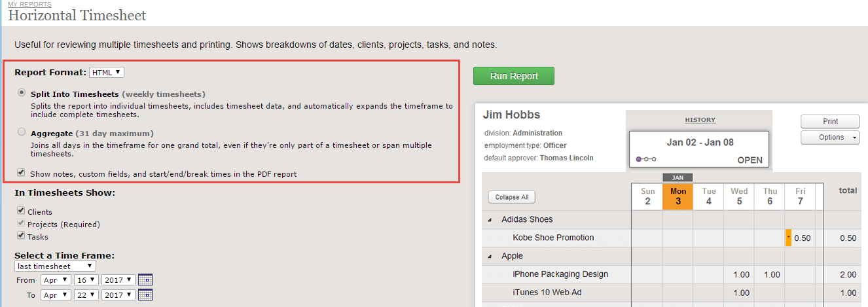
Task: Click the orange note marker on Friday's entry
Action: pos(788,238)
